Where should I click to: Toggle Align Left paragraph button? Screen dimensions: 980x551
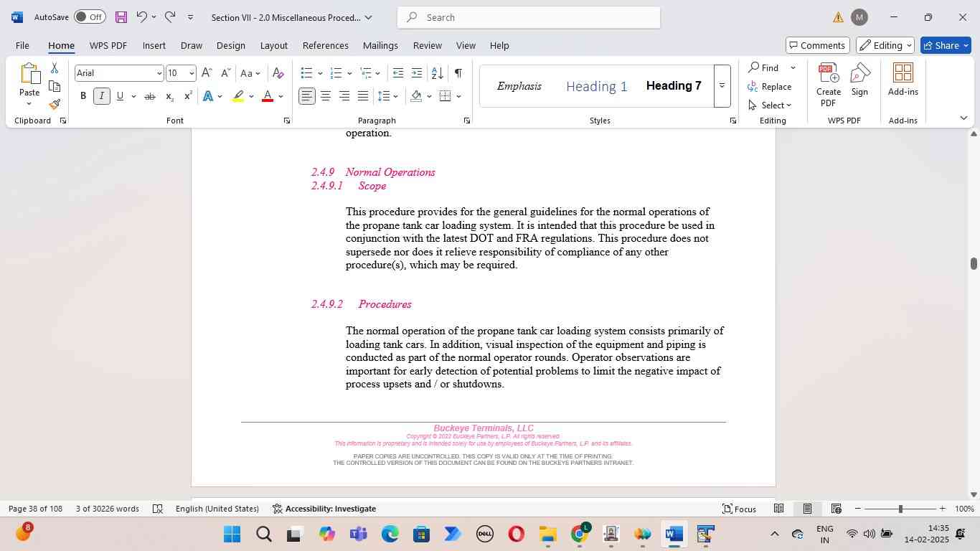click(x=307, y=96)
